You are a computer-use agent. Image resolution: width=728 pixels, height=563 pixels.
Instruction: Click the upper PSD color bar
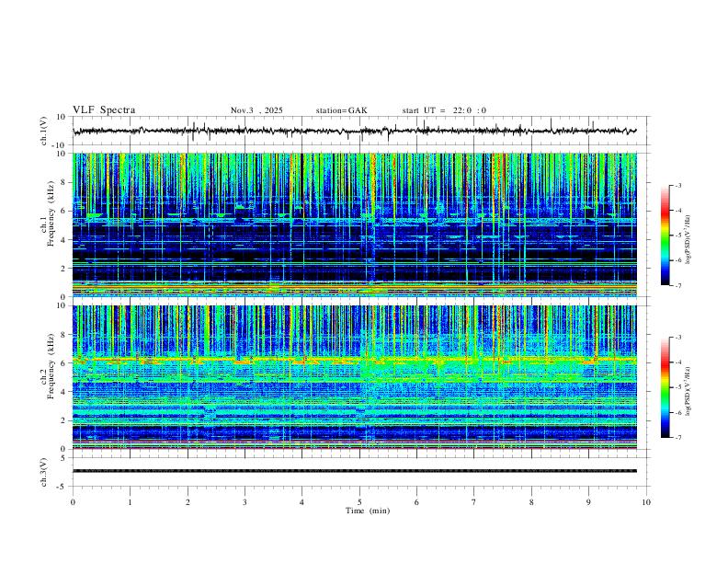pyautogui.click(x=665, y=236)
